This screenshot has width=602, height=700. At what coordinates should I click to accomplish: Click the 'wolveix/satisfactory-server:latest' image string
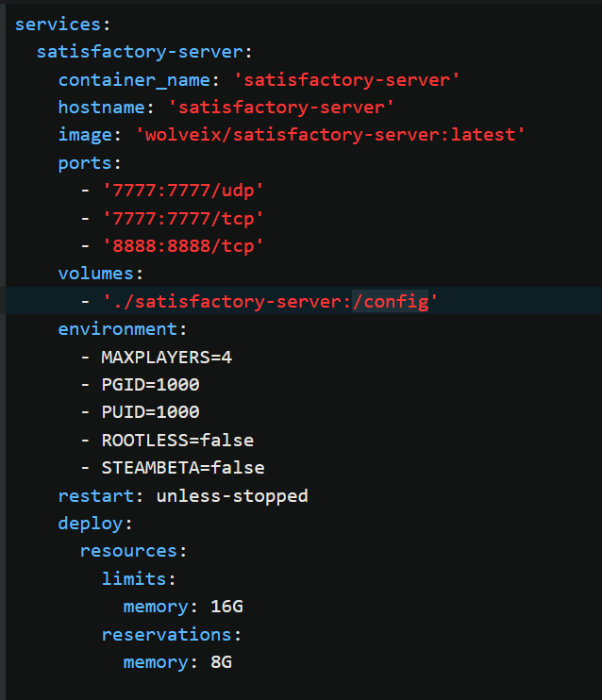click(330, 135)
